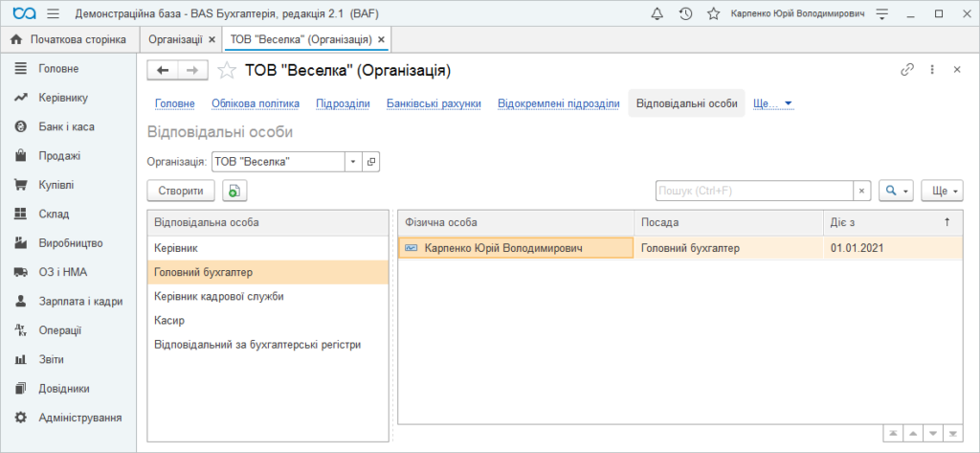This screenshot has width=980, height=453.
Task: Open favorites star in title bar
Action: click(x=714, y=13)
